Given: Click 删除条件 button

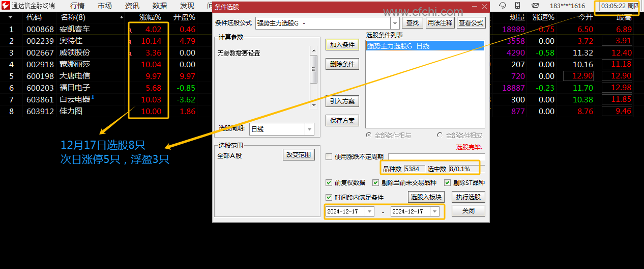Looking at the screenshot, I should 342,64.
